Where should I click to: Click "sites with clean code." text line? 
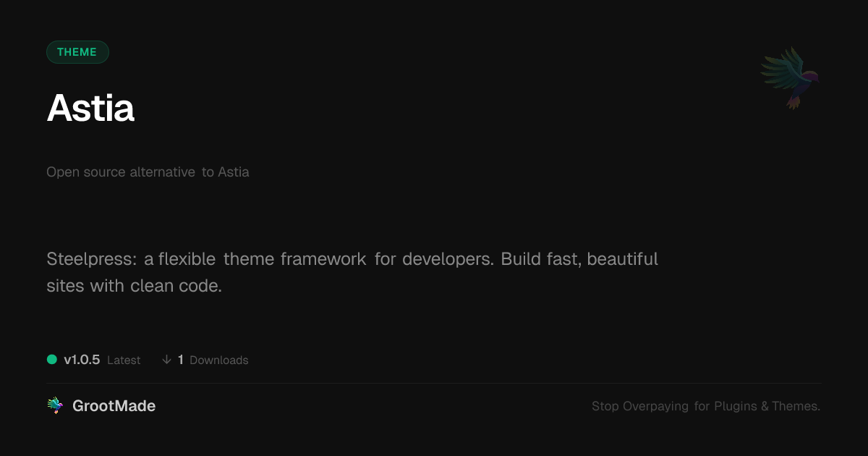(x=134, y=286)
